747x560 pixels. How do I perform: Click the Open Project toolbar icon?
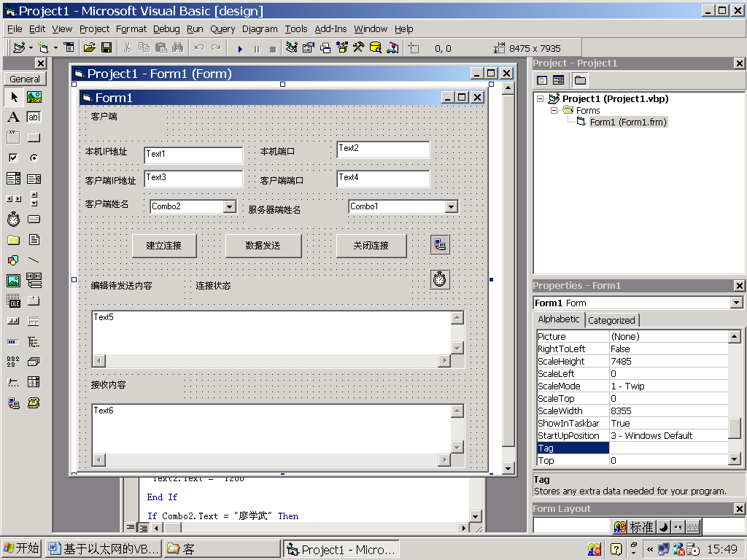click(x=89, y=47)
